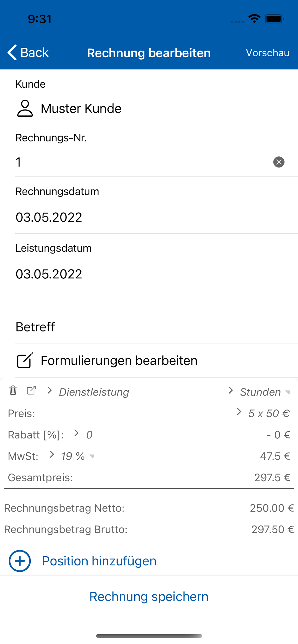The image size is (298, 644).
Task: Open the 19 % MwSt dropdown
Action: 78,456
